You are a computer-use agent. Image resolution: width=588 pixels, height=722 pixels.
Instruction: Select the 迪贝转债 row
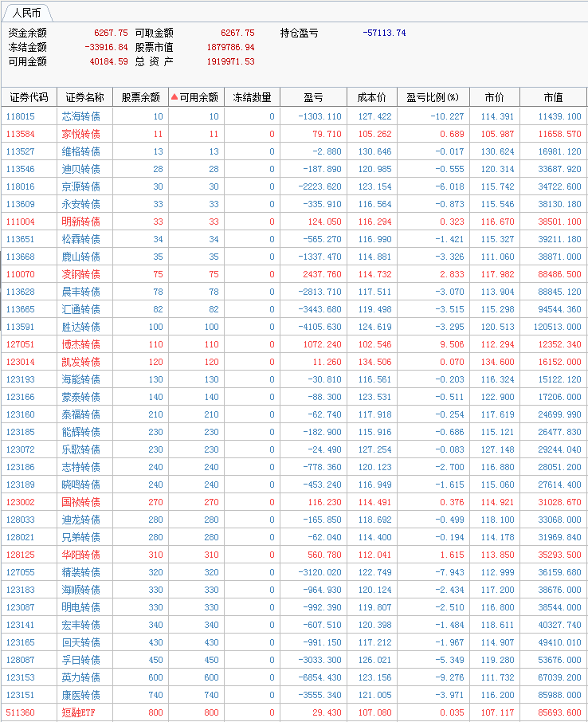click(x=294, y=169)
